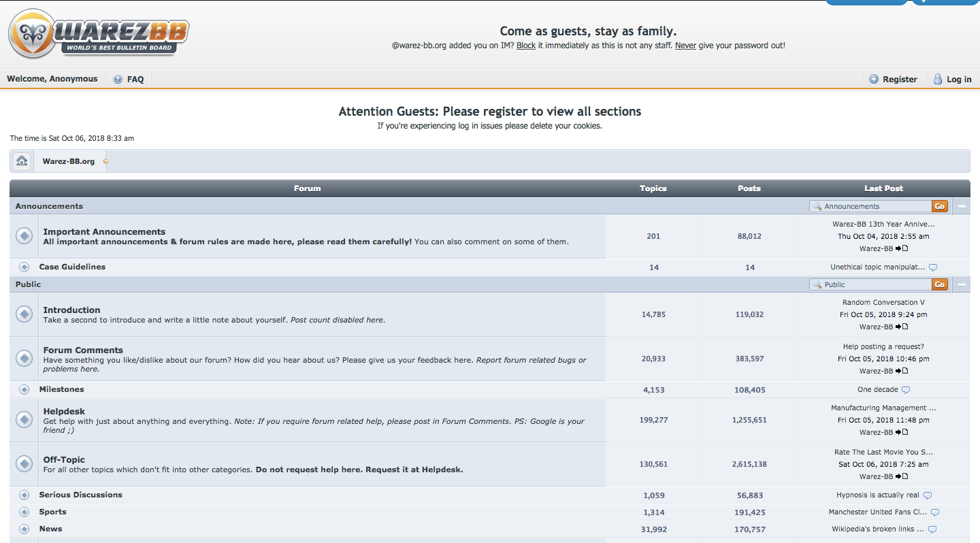This screenshot has height=543, width=980.
Task: Click the Announcements category header title
Action: [x=49, y=206]
